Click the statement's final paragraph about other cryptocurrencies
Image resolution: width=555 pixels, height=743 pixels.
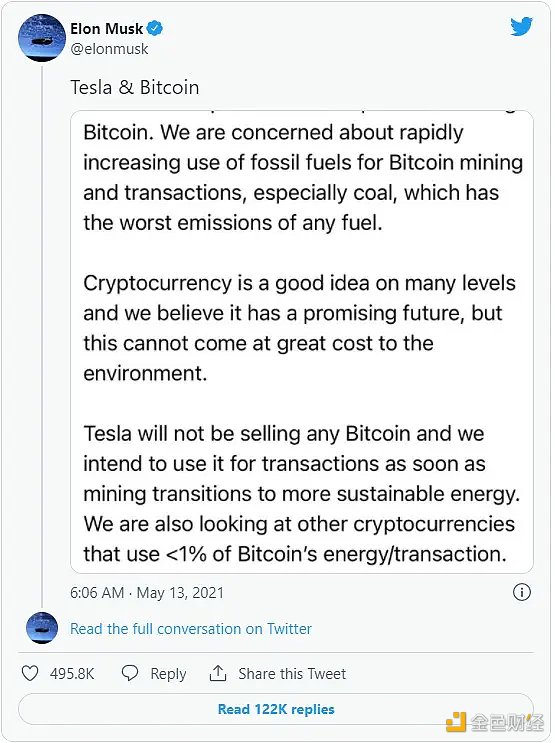[x=301, y=494]
